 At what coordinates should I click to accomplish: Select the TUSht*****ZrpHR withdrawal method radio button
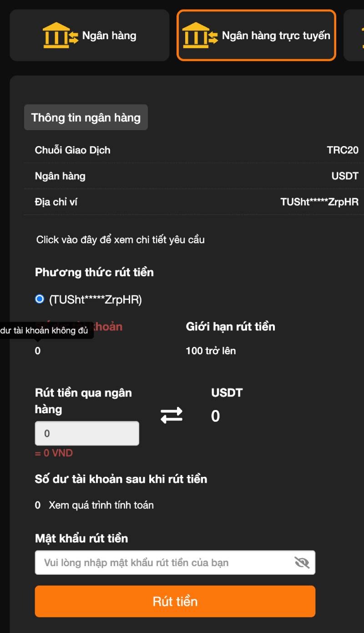[40, 299]
